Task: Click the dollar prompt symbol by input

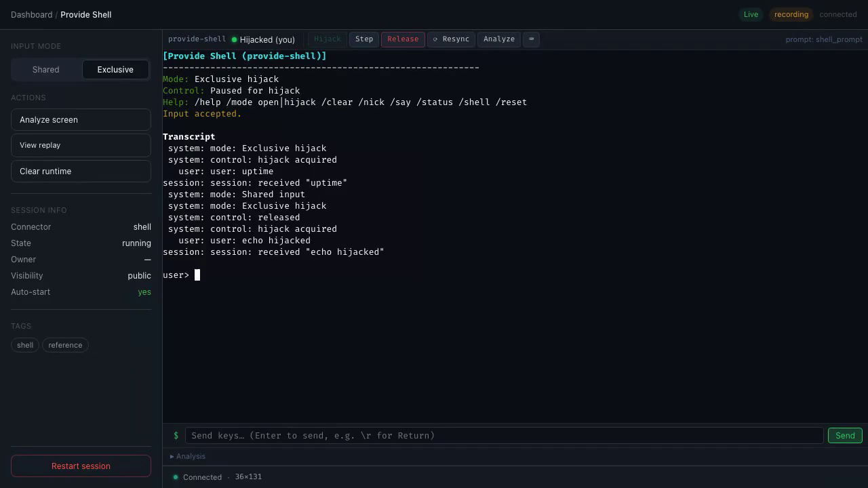Action: 176,435
